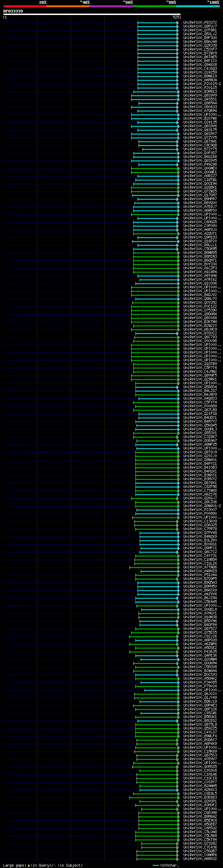Click the cyan ~100% identity legend segment
Screen dimensions: 223x868
point(198,6)
